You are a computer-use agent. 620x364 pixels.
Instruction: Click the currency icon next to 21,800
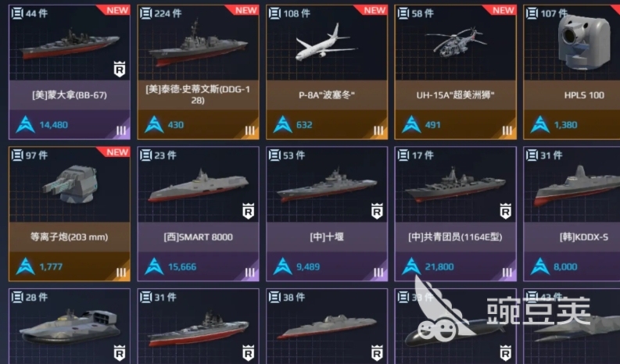pos(411,266)
